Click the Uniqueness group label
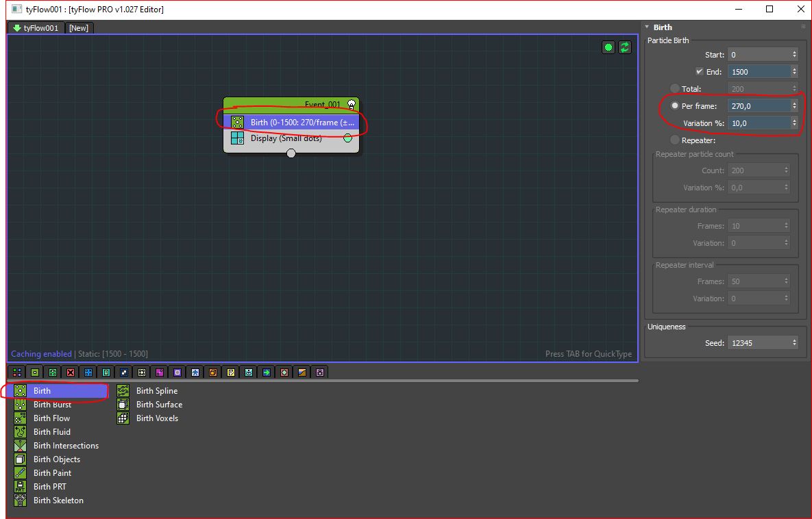The width and height of the screenshot is (812, 519). tap(667, 327)
